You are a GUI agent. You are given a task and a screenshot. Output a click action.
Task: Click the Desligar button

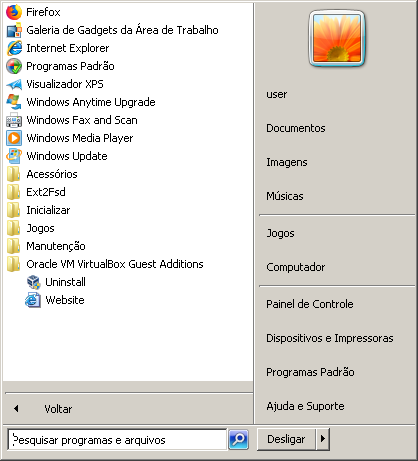tap(286, 439)
